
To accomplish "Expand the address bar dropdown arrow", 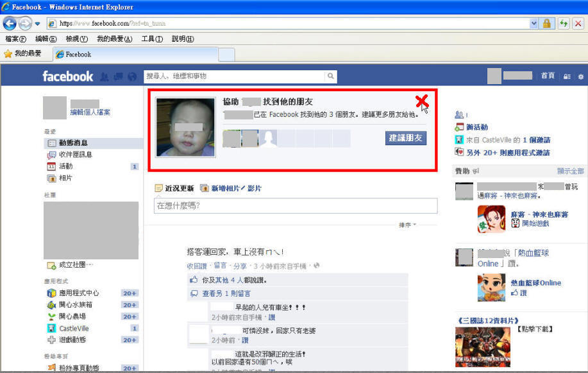I will 533,24.
